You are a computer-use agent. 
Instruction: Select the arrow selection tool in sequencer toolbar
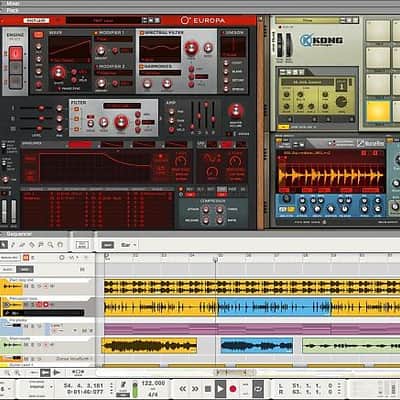[4, 245]
